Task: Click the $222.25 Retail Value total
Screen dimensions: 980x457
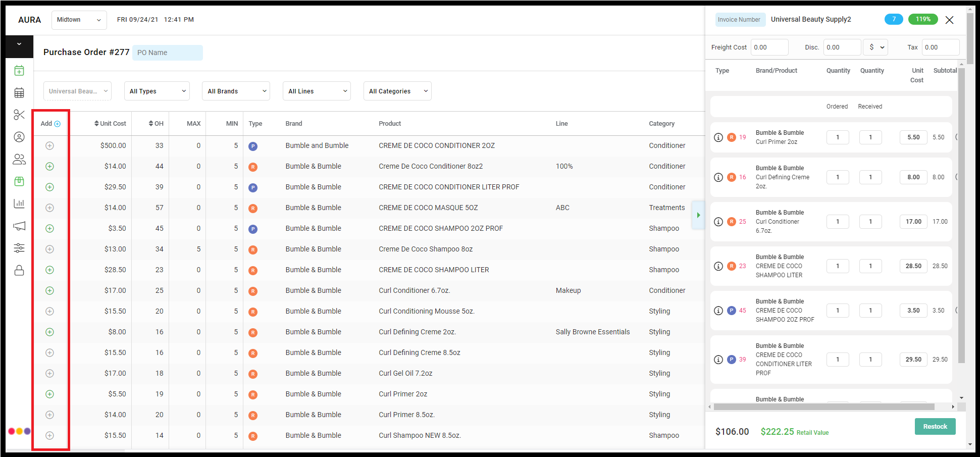Action: click(x=794, y=432)
